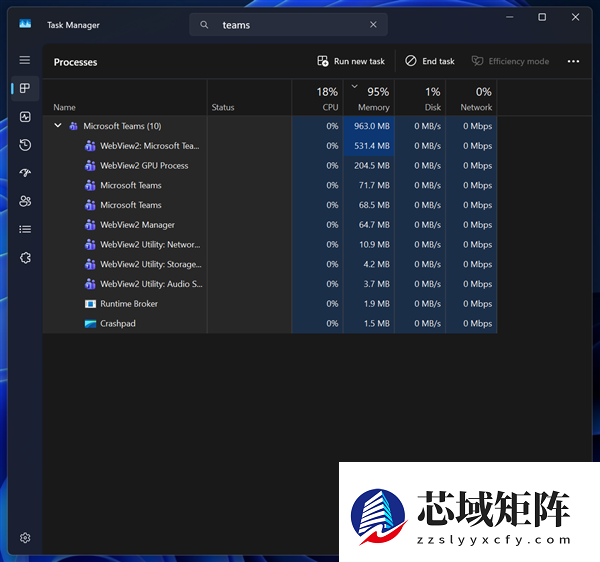This screenshot has width=600, height=562.
Task: Minimize the Task Manager window
Action: click(509, 17)
